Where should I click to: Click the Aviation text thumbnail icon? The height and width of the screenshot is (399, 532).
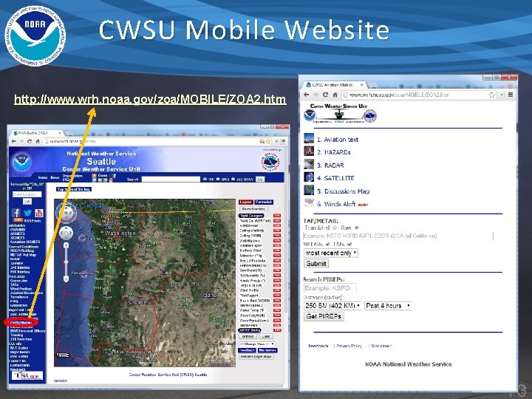309,139
